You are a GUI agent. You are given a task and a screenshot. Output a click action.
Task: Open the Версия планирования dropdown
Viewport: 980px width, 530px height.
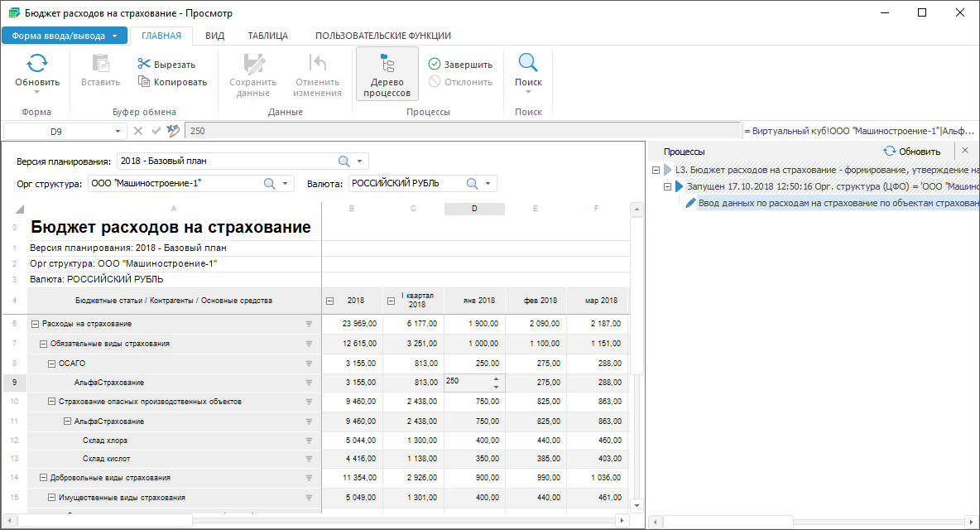pos(360,161)
